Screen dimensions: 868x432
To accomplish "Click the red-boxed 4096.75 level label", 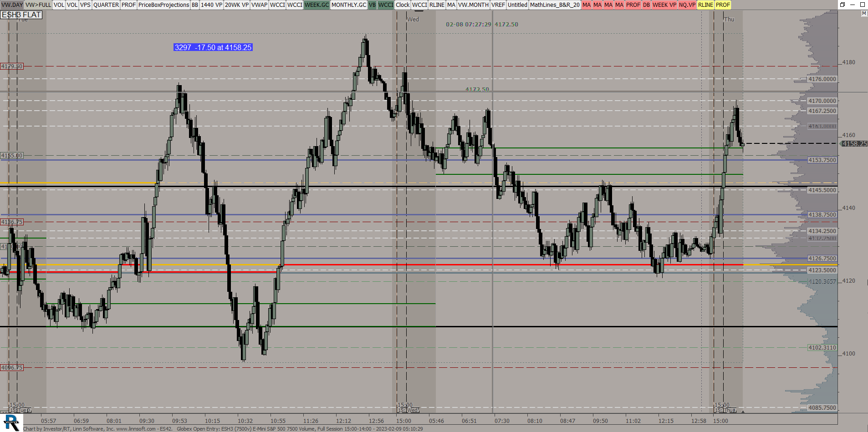I will coord(12,368).
